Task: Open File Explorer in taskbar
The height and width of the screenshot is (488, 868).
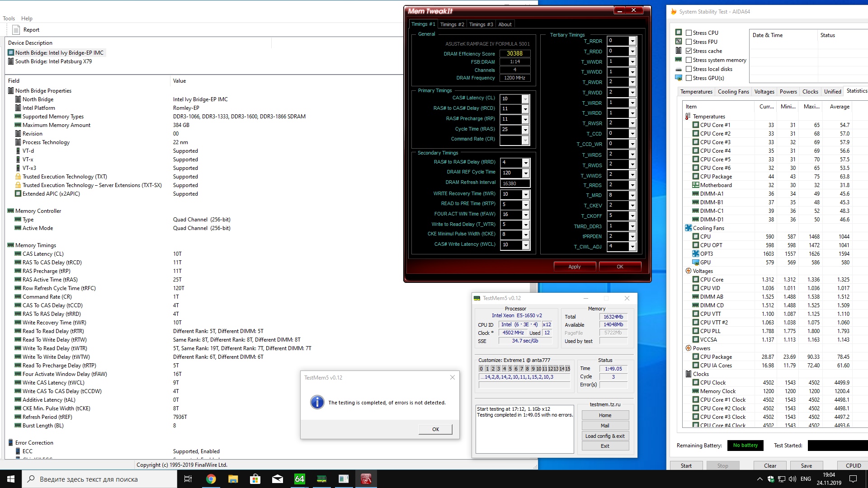Action: [x=233, y=479]
